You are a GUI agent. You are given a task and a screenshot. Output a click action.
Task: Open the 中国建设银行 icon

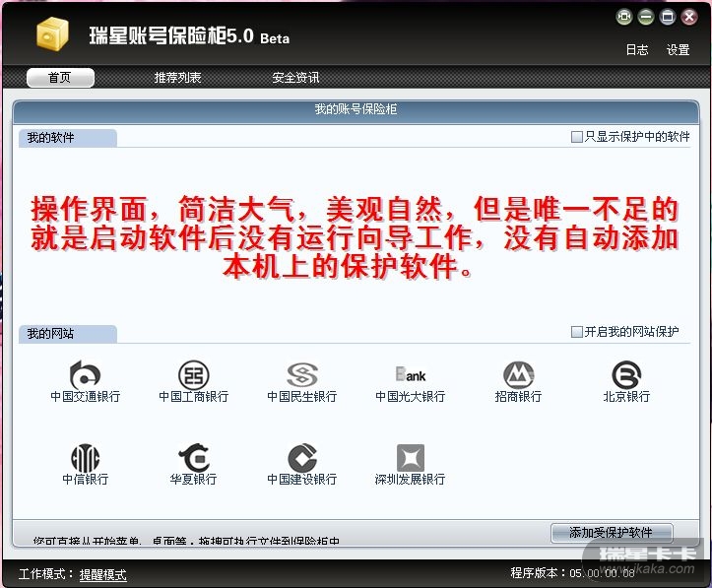coord(302,458)
